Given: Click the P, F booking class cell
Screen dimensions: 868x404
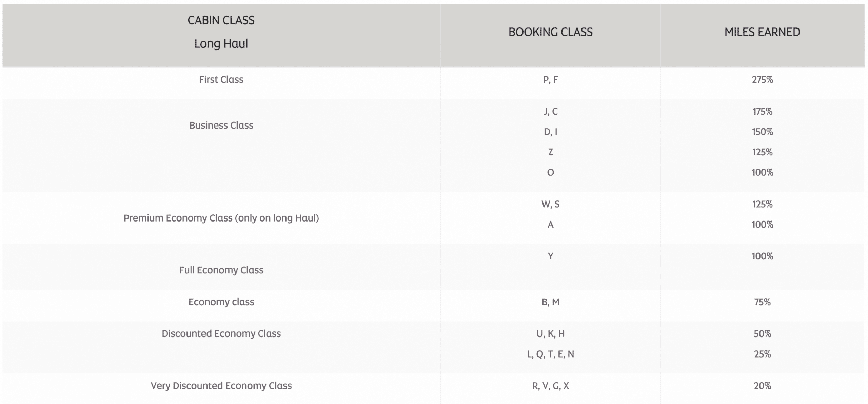Looking at the screenshot, I should [x=550, y=80].
